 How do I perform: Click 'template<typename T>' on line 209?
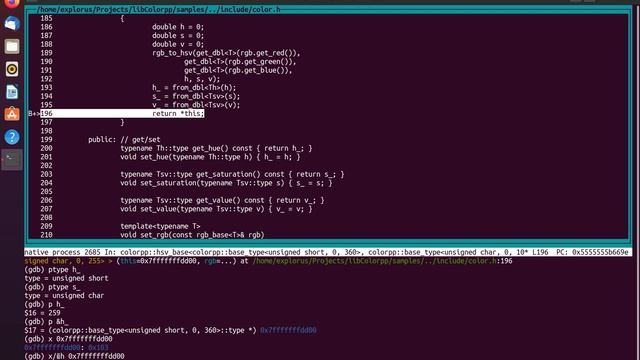(x=160, y=226)
